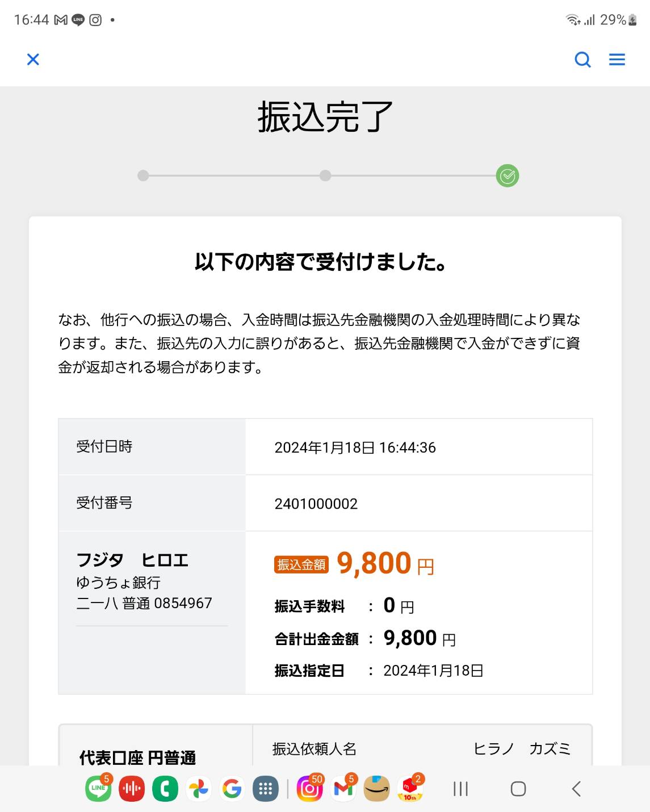Open Google Photos pinwheel icon
Screen dimensions: 650x812
click(x=199, y=789)
